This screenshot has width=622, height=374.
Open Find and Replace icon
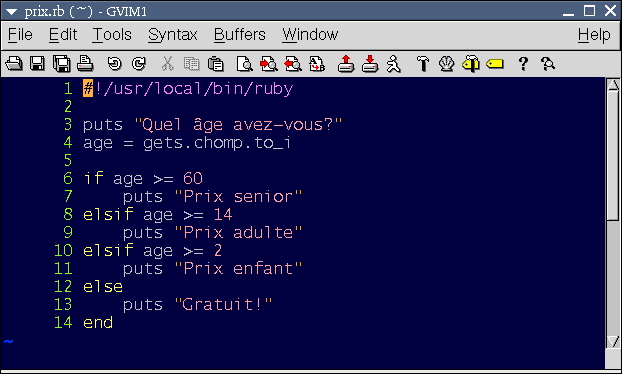pyautogui.click(x=317, y=64)
